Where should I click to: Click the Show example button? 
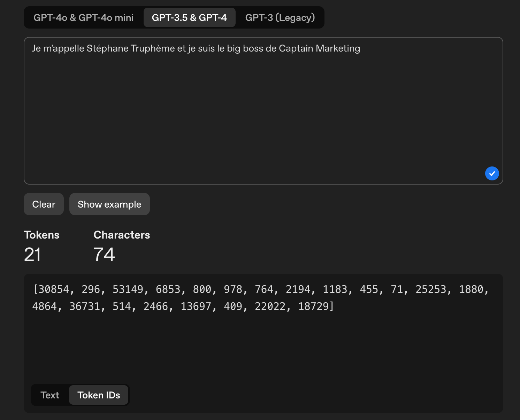pyautogui.click(x=109, y=204)
